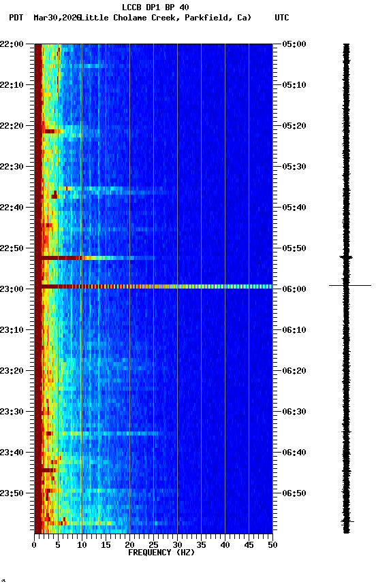Click the 05:30 UTC time label

(294, 167)
